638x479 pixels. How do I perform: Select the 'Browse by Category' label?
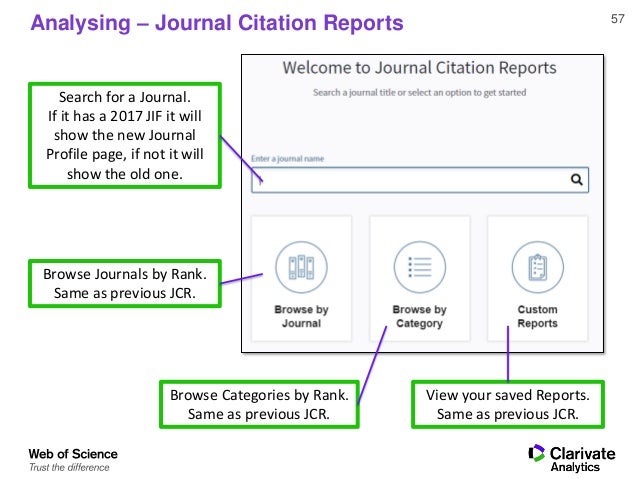click(420, 316)
